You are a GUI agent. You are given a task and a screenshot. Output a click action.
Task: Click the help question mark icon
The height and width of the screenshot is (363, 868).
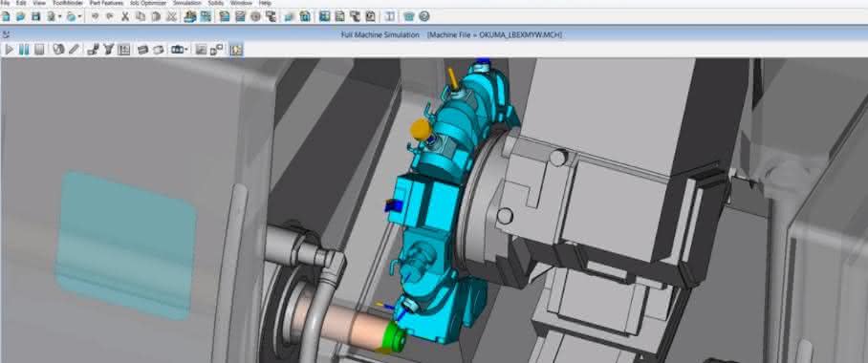pos(424,16)
